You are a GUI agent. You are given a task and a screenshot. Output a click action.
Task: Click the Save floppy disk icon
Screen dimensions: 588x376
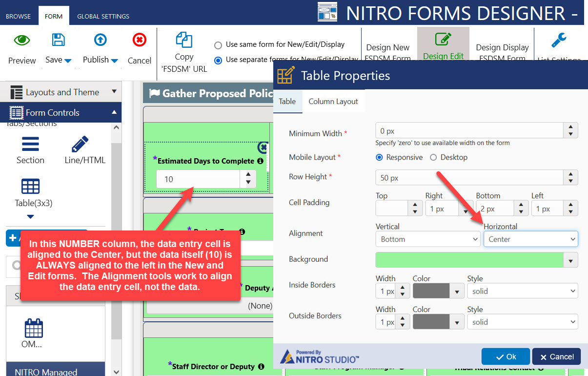[x=59, y=40]
